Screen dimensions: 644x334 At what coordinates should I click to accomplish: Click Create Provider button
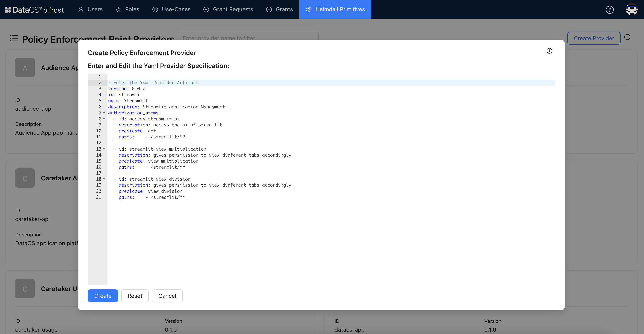pyautogui.click(x=594, y=38)
